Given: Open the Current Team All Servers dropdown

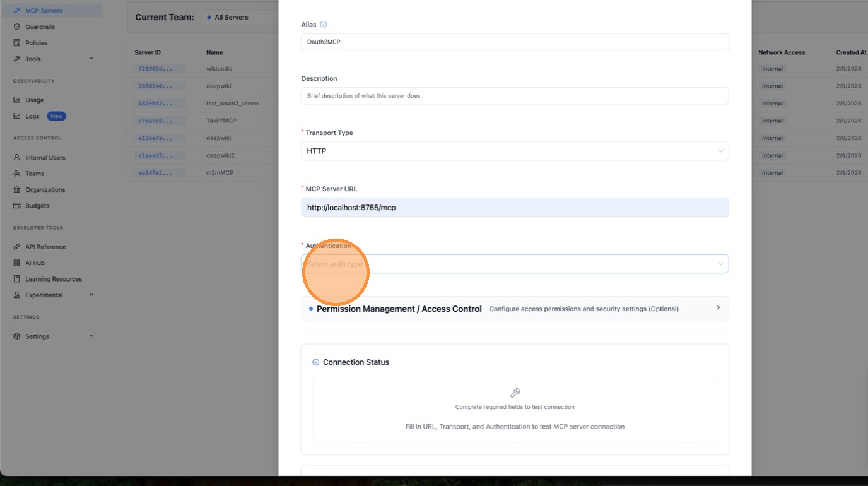Looking at the screenshot, I should click(240, 17).
